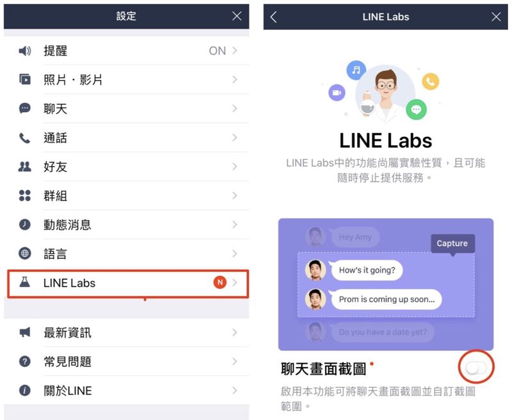Go back from the LINE Labs page
Image resolution: width=512 pixels, height=420 pixels.
click(x=274, y=17)
